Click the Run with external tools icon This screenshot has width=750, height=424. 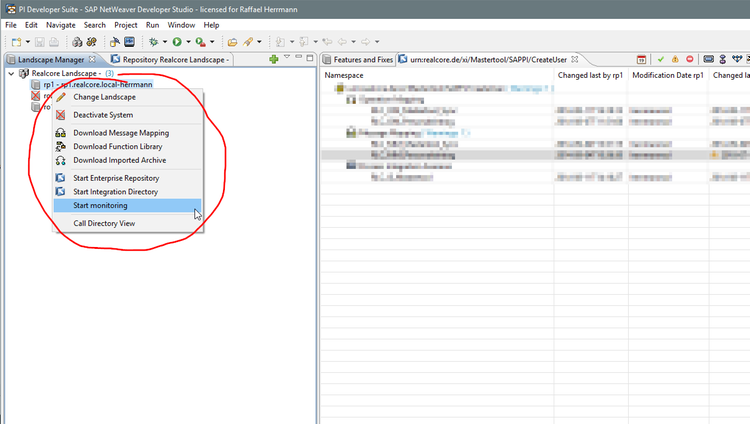200,42
